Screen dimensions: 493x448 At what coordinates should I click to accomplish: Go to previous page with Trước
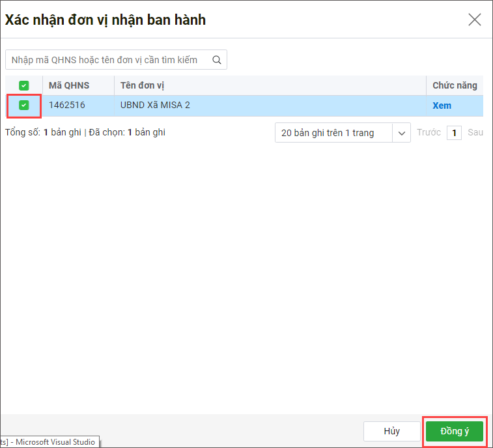click(x=429, y=133)
